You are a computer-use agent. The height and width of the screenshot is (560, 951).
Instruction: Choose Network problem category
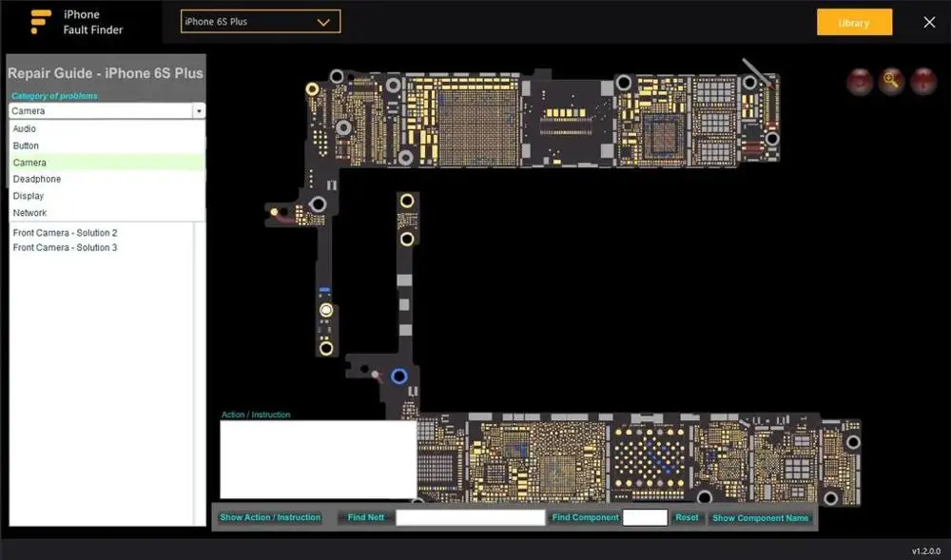click(29, 213)
